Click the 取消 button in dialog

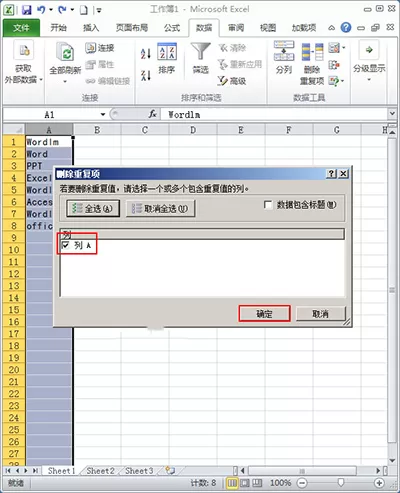point(320,314)
